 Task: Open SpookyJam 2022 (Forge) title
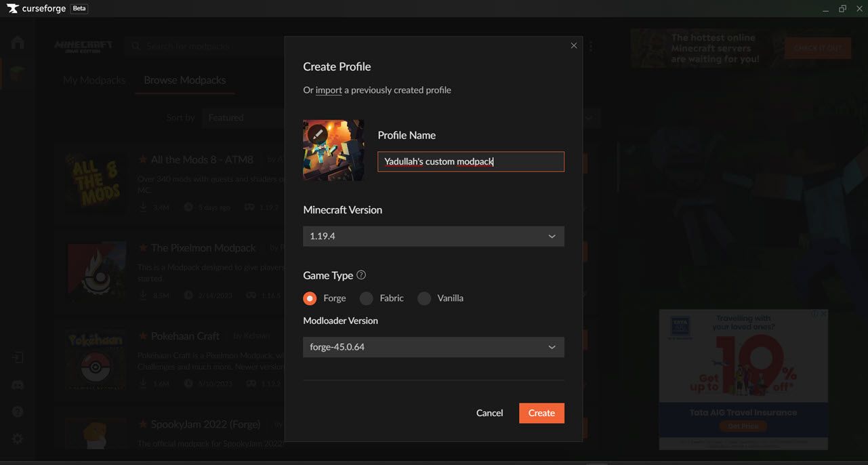[205, 424]
